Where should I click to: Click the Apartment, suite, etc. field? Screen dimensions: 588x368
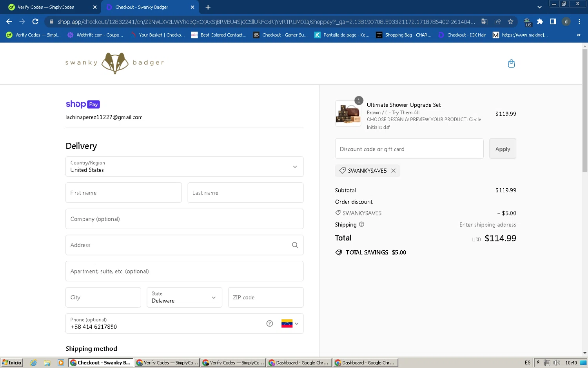(184, 271)
